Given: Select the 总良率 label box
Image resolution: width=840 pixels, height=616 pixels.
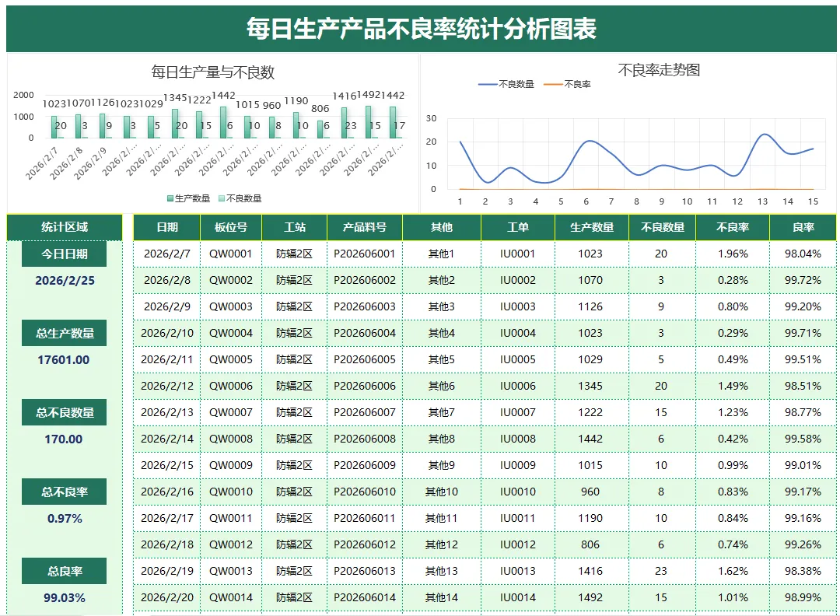Looking at the screenshot, I should [65, 571].
